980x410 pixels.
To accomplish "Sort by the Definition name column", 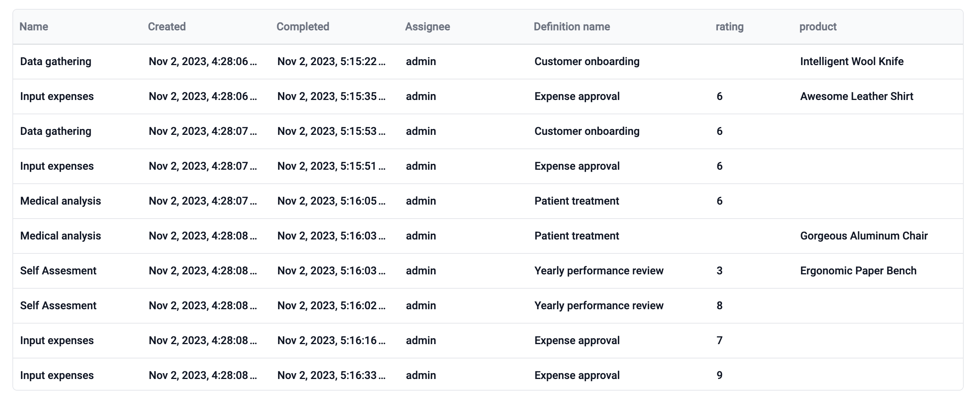I will coord(571,26).
